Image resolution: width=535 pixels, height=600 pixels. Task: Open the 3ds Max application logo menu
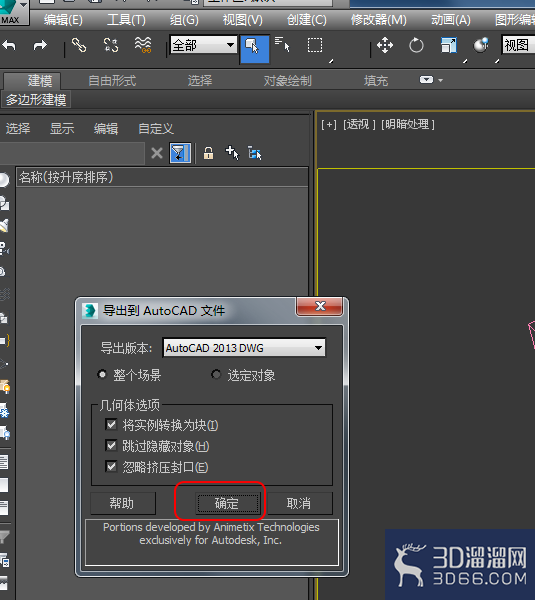coord(15,12)
